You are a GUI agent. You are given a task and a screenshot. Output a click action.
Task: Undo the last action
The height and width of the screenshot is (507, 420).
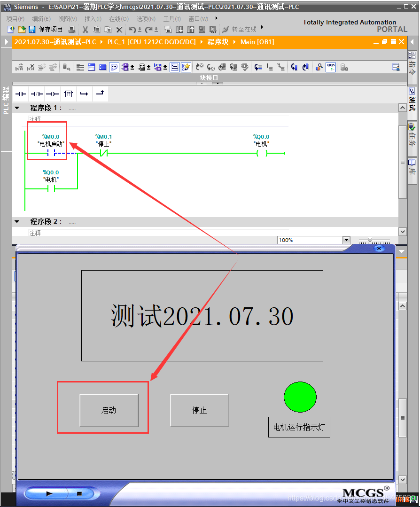point(132,30)
